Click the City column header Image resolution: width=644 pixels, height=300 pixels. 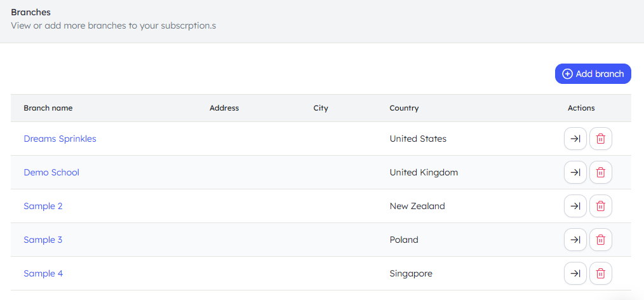[x=321, y=108]
